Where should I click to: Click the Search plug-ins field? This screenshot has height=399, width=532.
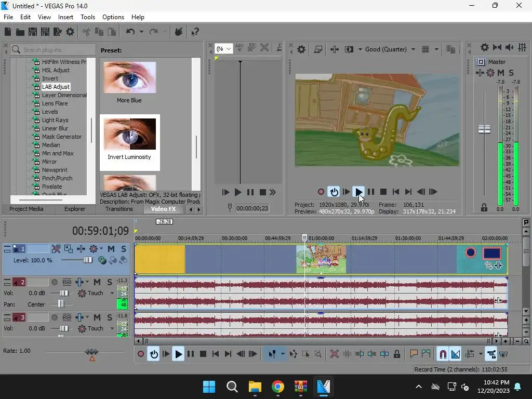coord(53,49)
